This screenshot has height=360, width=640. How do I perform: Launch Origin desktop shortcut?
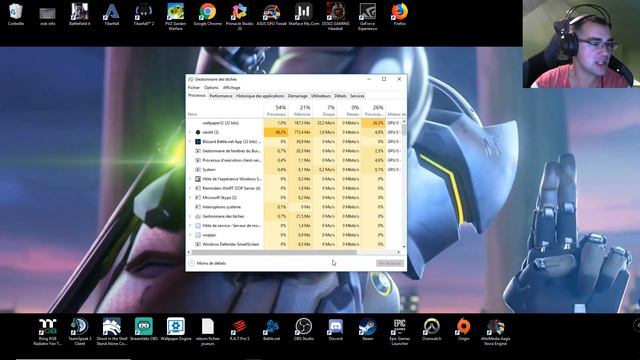[464, 330]
